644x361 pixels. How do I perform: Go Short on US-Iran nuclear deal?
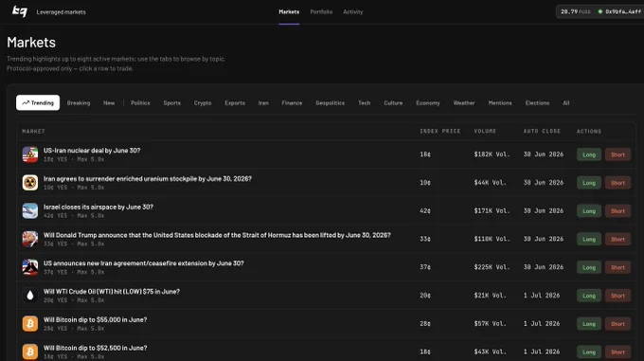pos(617,154)
